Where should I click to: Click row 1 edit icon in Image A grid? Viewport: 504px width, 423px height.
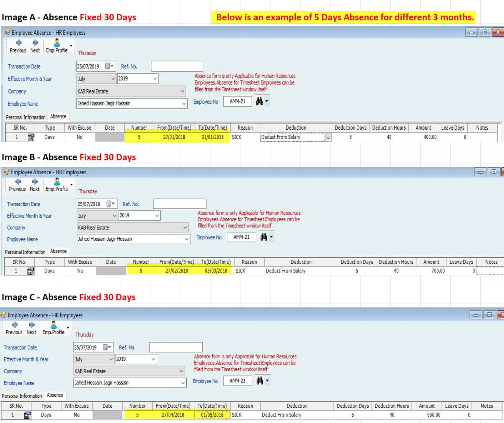tap(31, 137)
